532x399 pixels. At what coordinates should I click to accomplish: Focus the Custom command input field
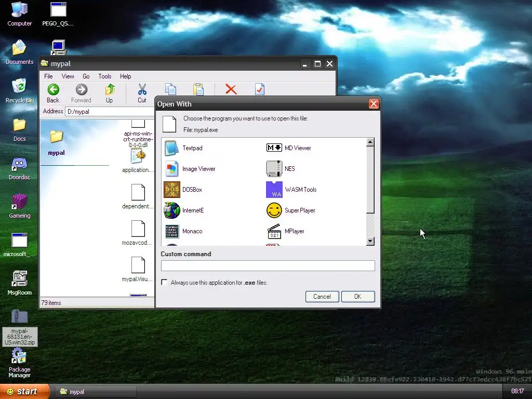pyautogui.click(x=268, y=265)
